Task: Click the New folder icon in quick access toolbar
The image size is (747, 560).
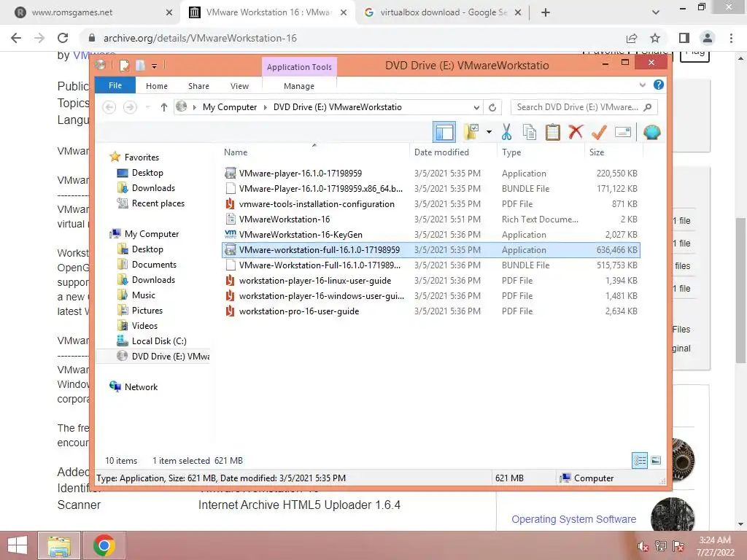Action: (x=140, y=65)
